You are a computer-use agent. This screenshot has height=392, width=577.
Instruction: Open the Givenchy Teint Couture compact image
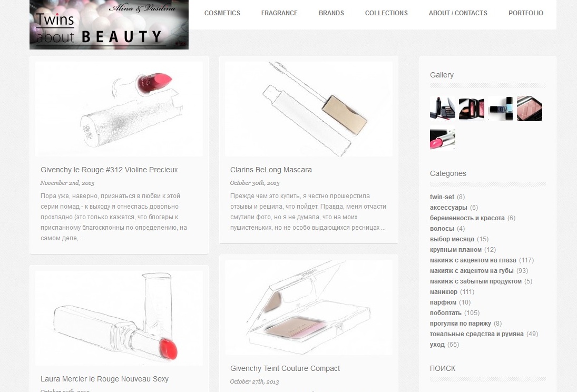[x=309, y=308]
